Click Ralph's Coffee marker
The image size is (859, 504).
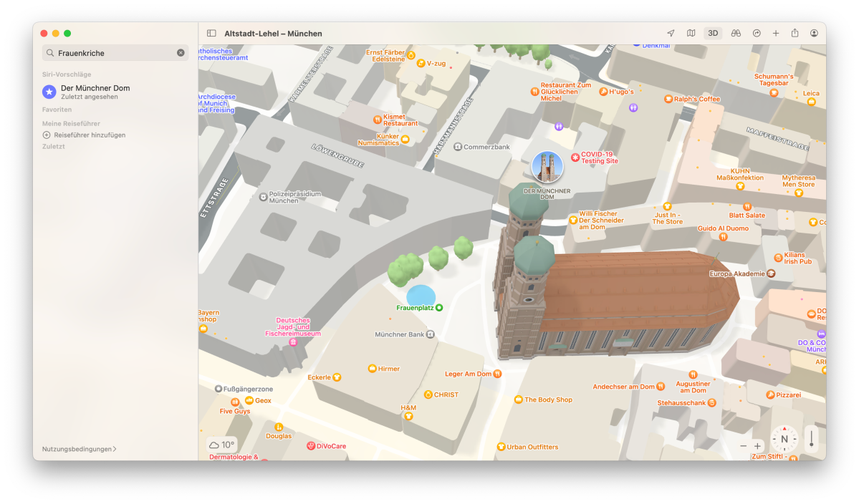click(668, 99)
